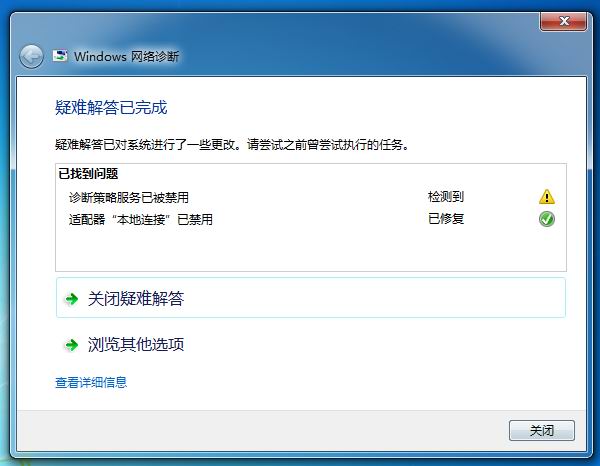Click the 已找到问题 heading
Screen dimensions: 600x466
[x=88, y=174]
